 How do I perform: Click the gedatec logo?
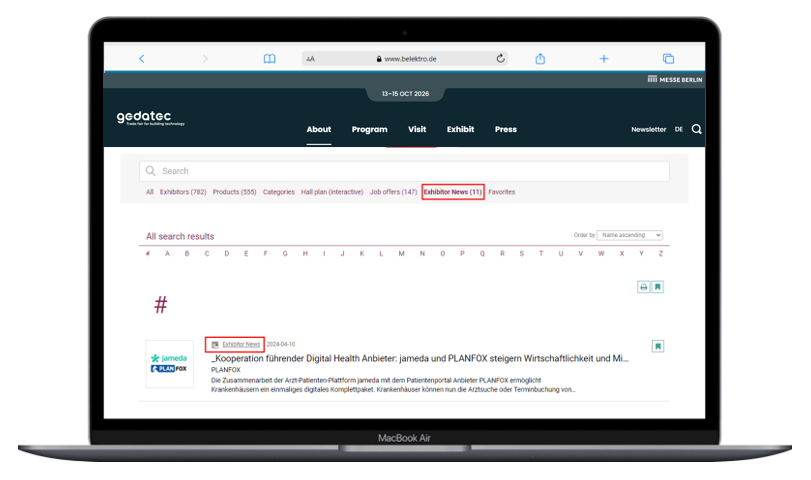click(x=150, y=118)
